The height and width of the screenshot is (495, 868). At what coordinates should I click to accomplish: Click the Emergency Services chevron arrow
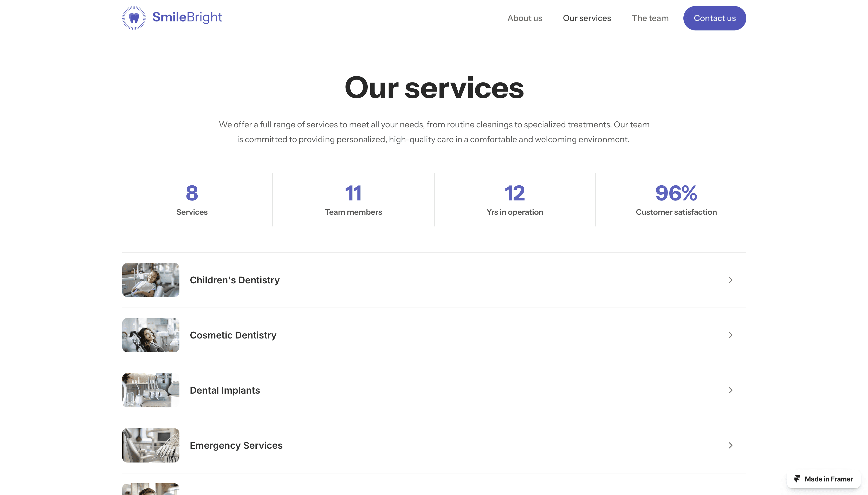pyautogui.click(x=730, y=445)
